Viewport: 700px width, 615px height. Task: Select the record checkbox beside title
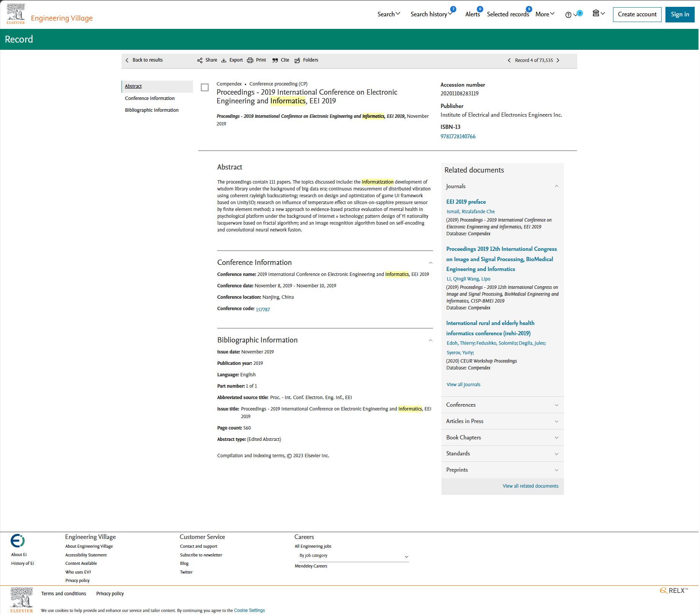(x=205, y=87)
